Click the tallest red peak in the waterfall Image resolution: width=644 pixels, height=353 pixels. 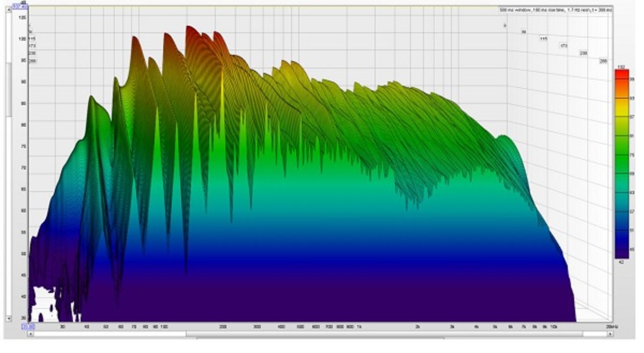(x=189, y=28)
